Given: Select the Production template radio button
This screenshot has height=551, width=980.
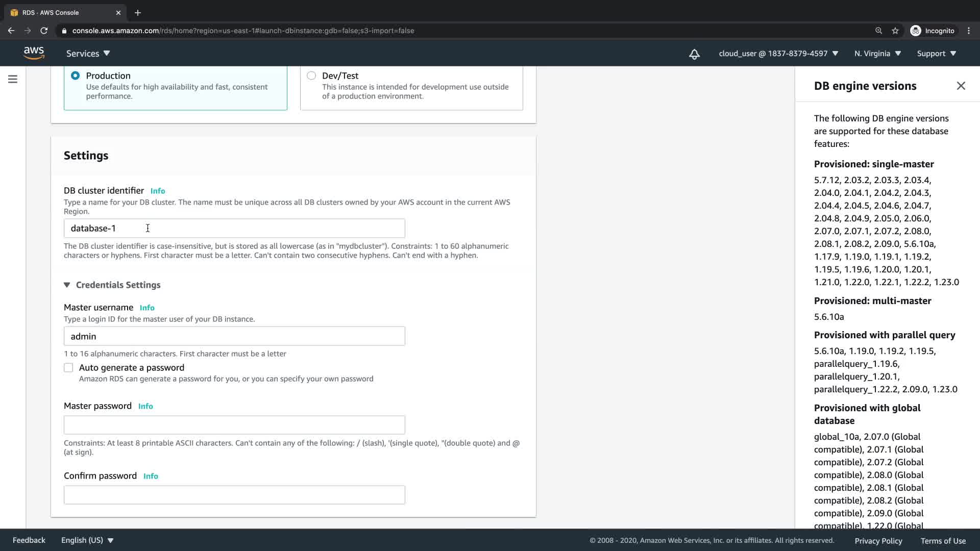Looking at the screenshot, I should point(76,76).
